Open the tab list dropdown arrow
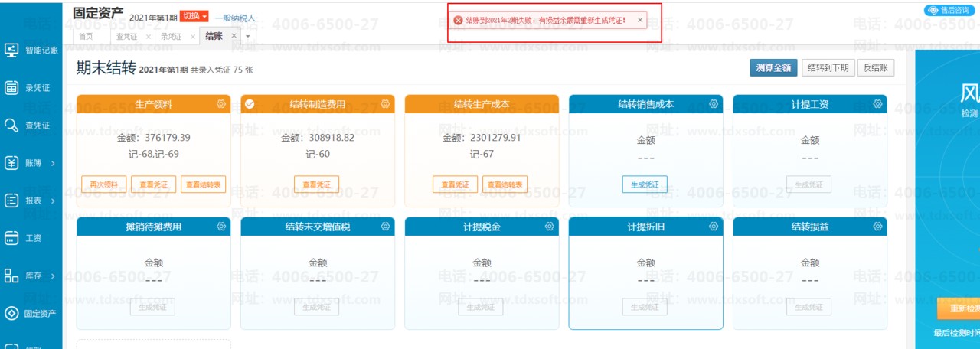 click(x=248, y=37)
